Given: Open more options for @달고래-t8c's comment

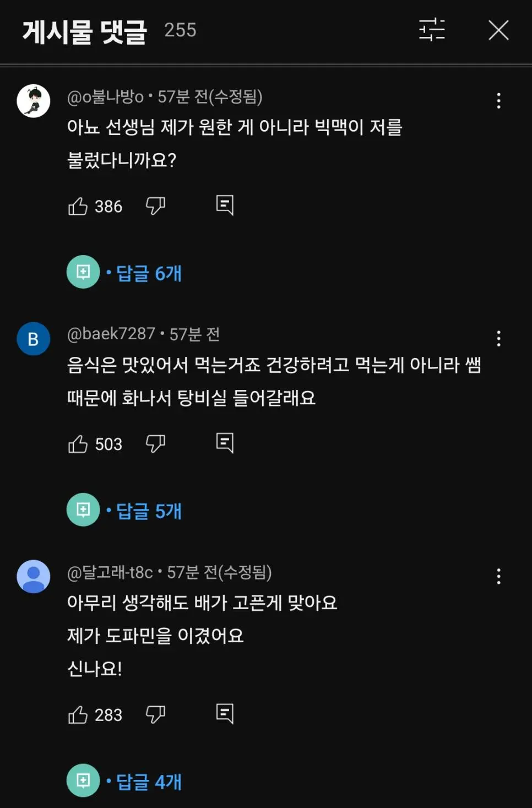Looking at the screenshot, I should 498,577.
